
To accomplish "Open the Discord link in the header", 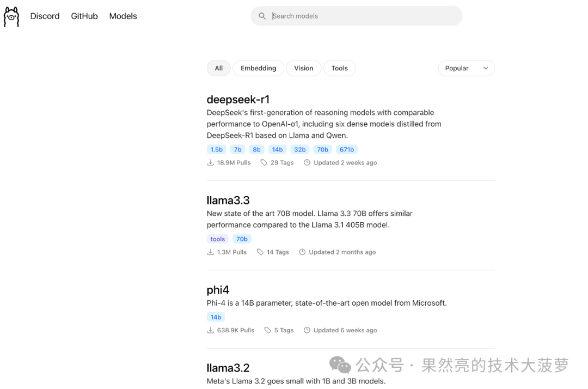I will click(x=45, y=16).
